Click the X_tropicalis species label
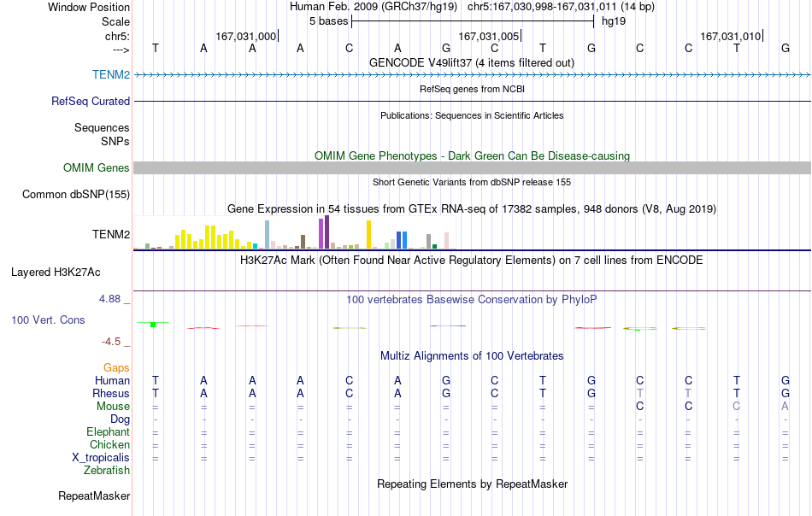 [x=101, y=458]
